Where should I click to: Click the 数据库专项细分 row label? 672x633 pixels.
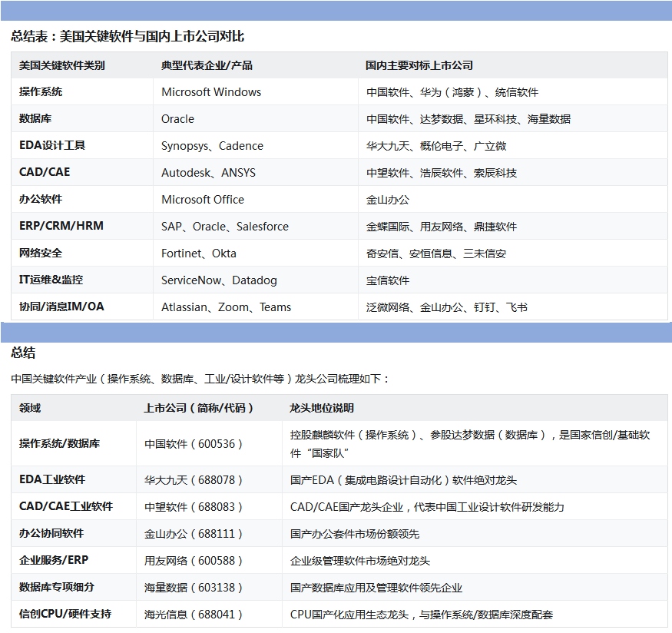(57, 587)
